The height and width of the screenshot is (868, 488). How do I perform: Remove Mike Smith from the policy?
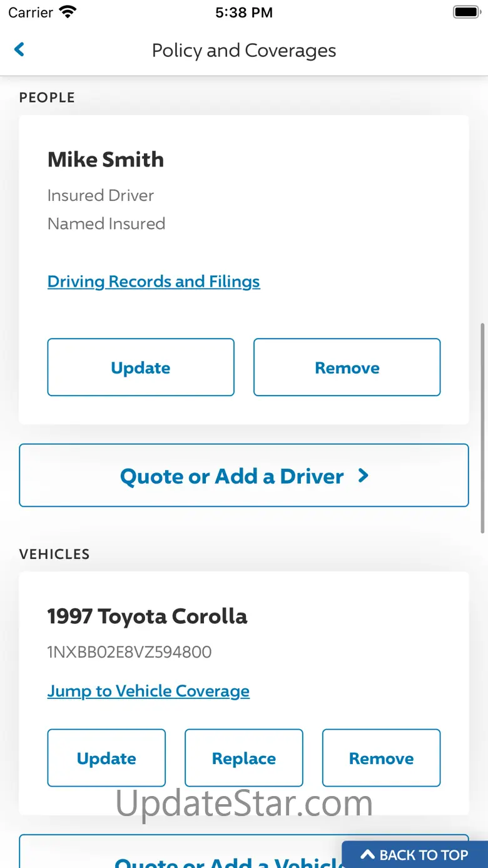tap(347, 367)
